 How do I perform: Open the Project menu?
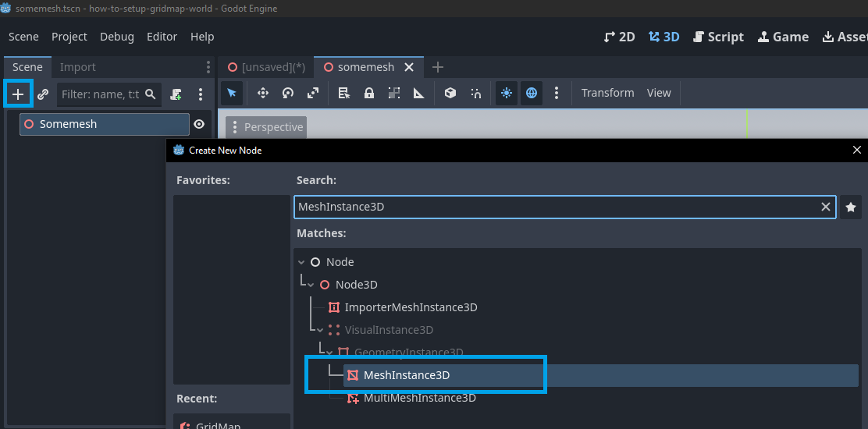69,37
